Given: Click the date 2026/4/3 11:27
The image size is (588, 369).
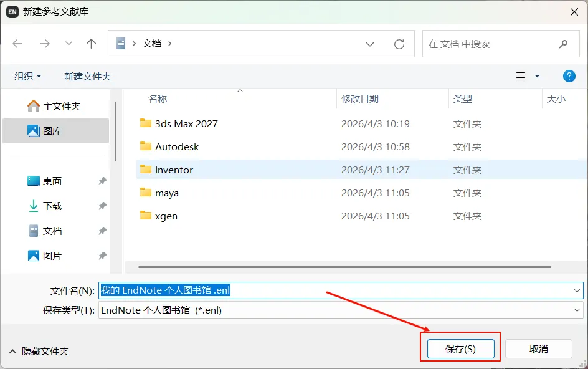Looking at the screenshot, I should click(376, 170).
